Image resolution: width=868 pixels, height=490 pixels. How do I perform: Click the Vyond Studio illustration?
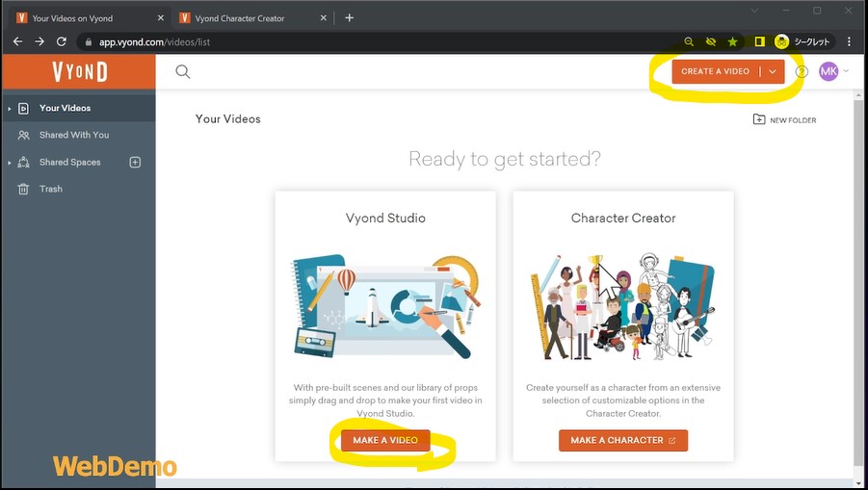[x=386, y=305]
